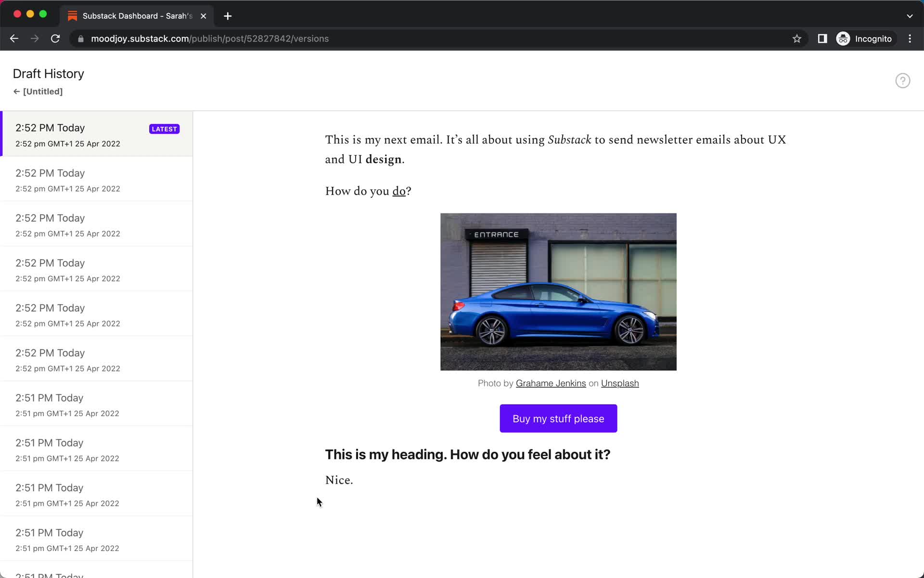
Task: Click the split screen browser icon
Action: click(x=822, y=38)
